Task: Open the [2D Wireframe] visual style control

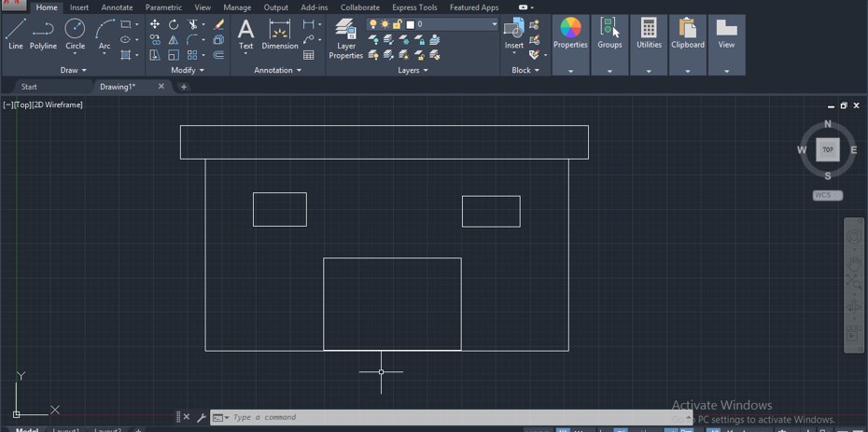Action: [57, 105]
